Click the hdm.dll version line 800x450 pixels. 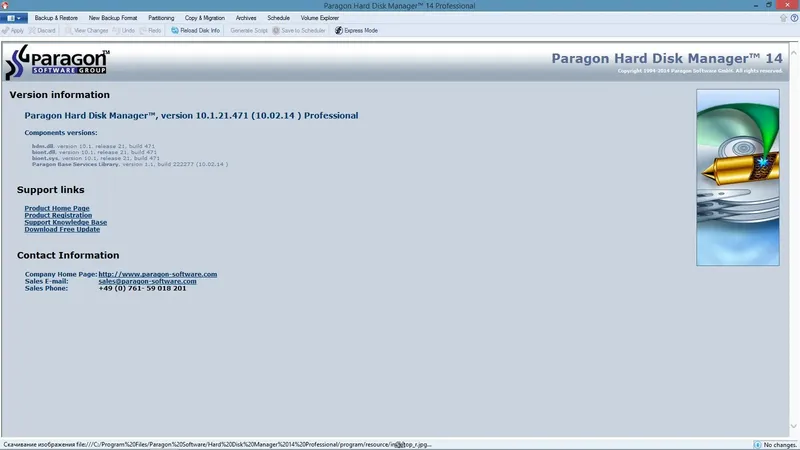point(93,146)
